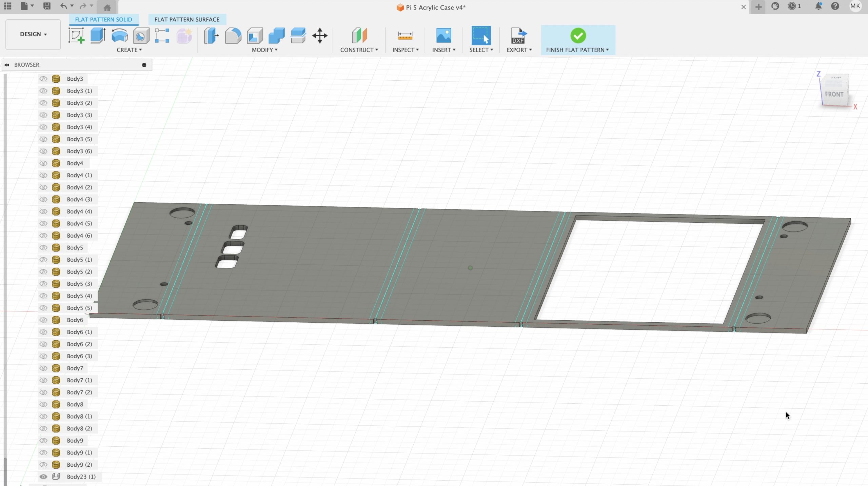This screenshot has height=486, width=868.
Task: Click the green Finish Flat Pattern checkmark
Action: click(x=578, y=36)
